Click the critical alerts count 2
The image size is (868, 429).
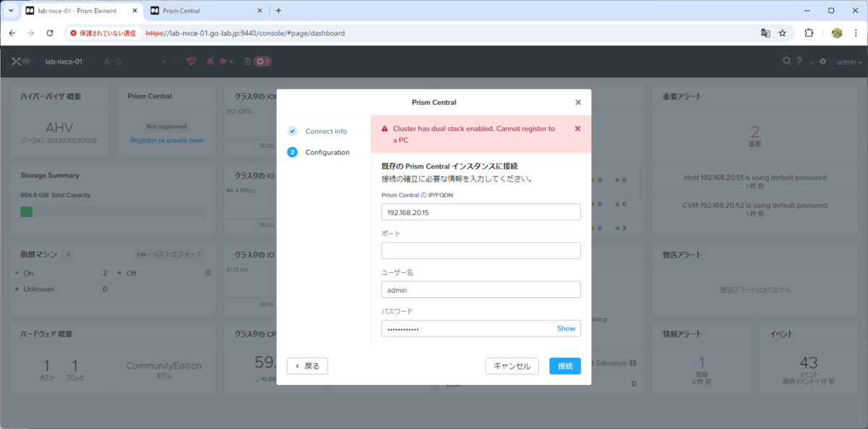click(754, 132)
